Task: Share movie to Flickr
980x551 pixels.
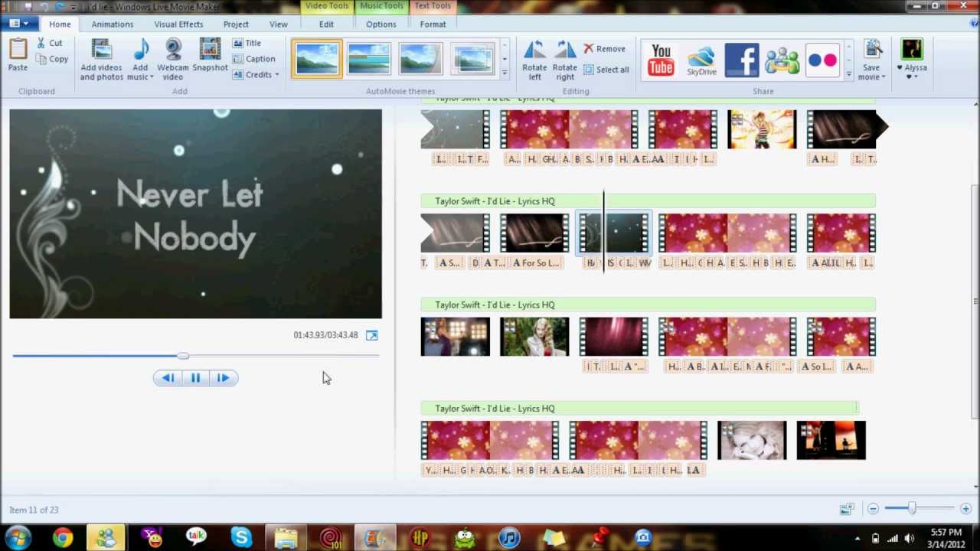Action: click(822, 60)
